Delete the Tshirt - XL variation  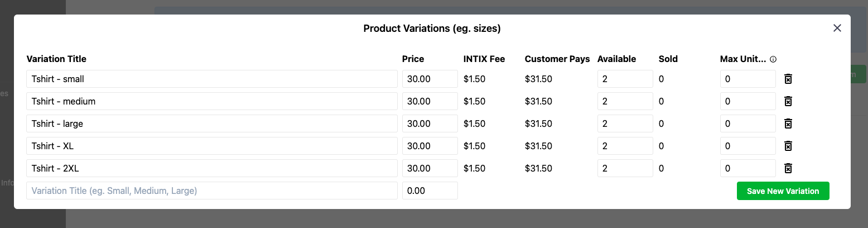pos(788,146)
